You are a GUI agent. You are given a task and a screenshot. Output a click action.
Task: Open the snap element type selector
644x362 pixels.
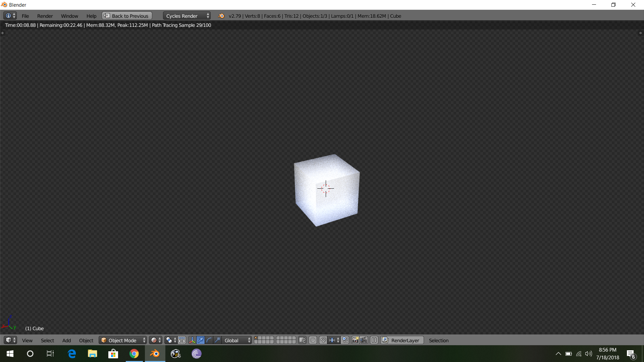pyautogui.click(x=334, y=340)
